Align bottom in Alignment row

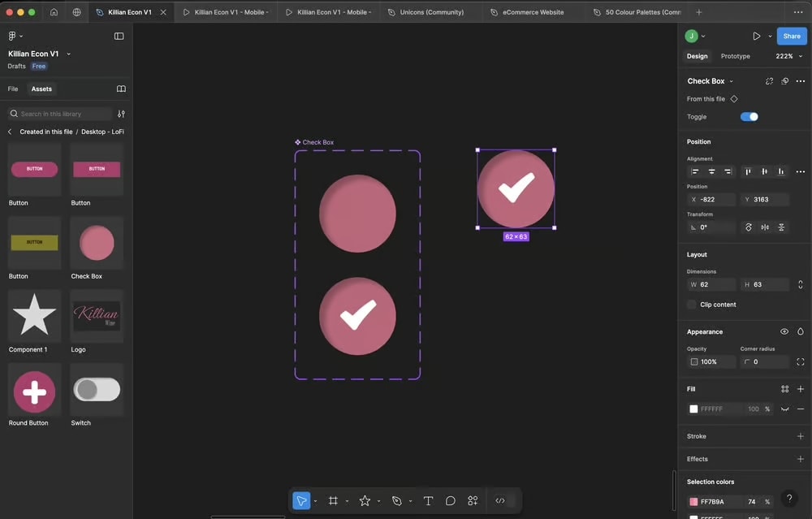pyautogui.click(x=781, y=171)
